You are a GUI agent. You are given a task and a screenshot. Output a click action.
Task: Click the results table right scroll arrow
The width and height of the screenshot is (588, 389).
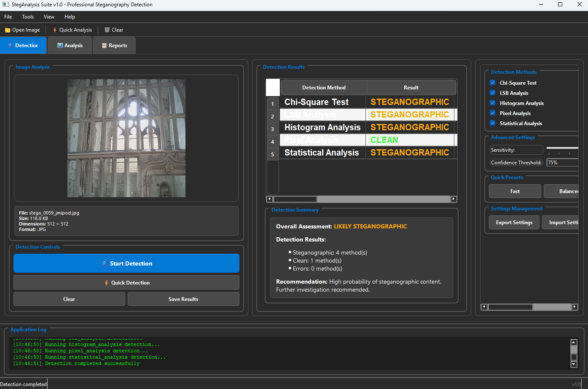454,199
